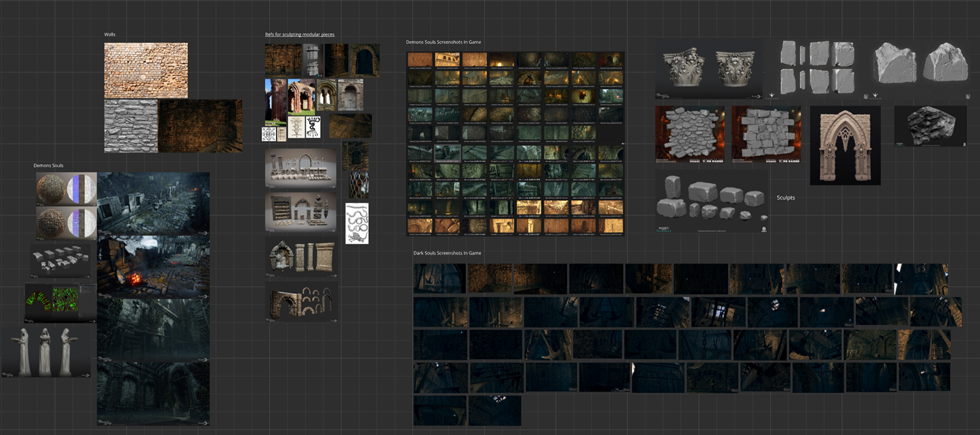Click the top stone material sphere image
This screenshot has width=980, height=435.
(x=66, y=189)
